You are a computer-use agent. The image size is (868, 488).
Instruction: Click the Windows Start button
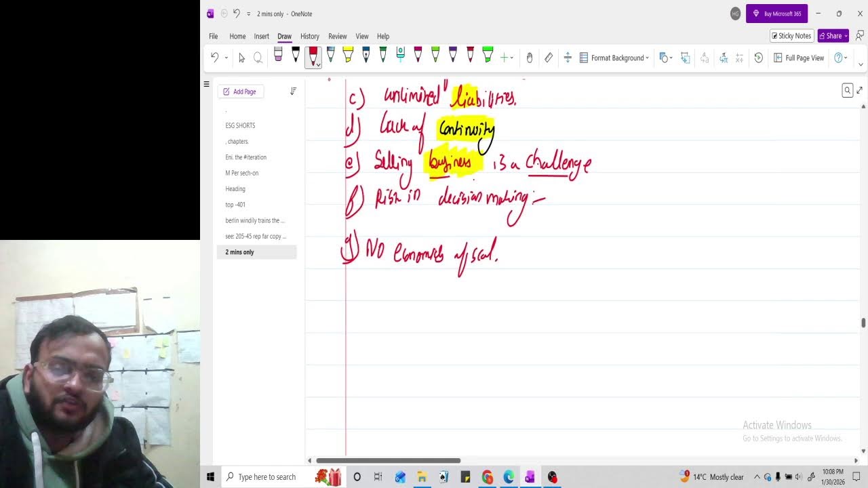pos(210,477)
